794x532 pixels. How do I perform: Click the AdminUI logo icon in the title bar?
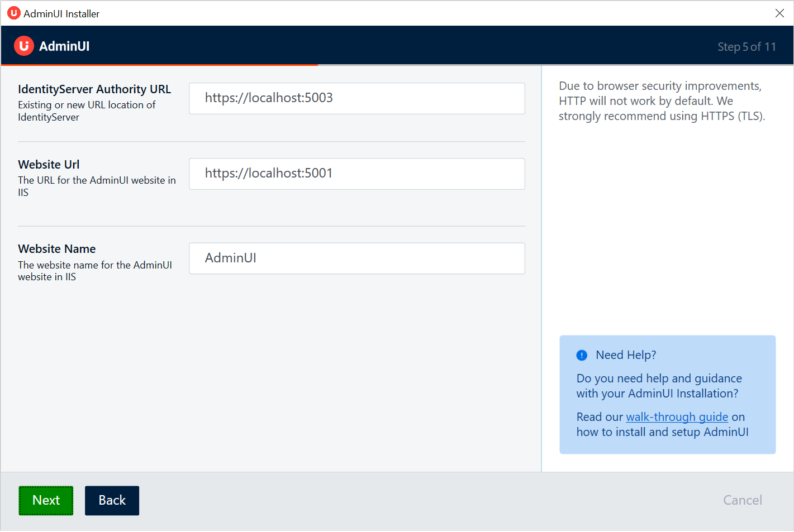click(13, 12)
